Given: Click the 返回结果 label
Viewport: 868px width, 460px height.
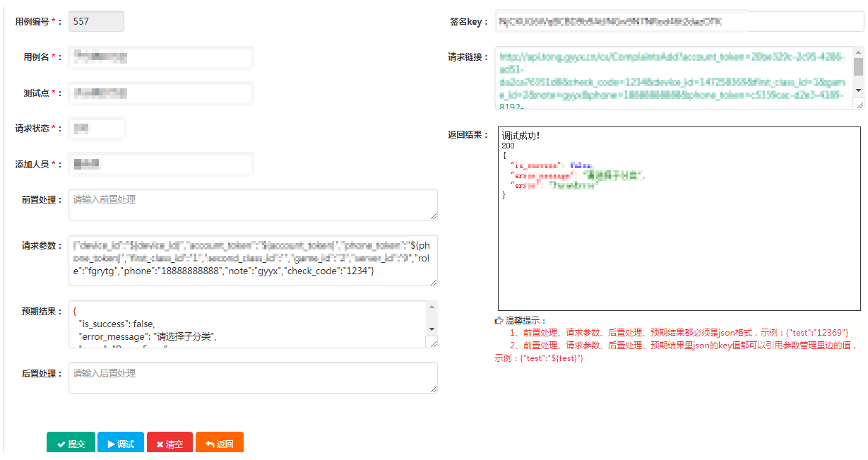Looking at the screenshot, I should click(x=468, y=134).
